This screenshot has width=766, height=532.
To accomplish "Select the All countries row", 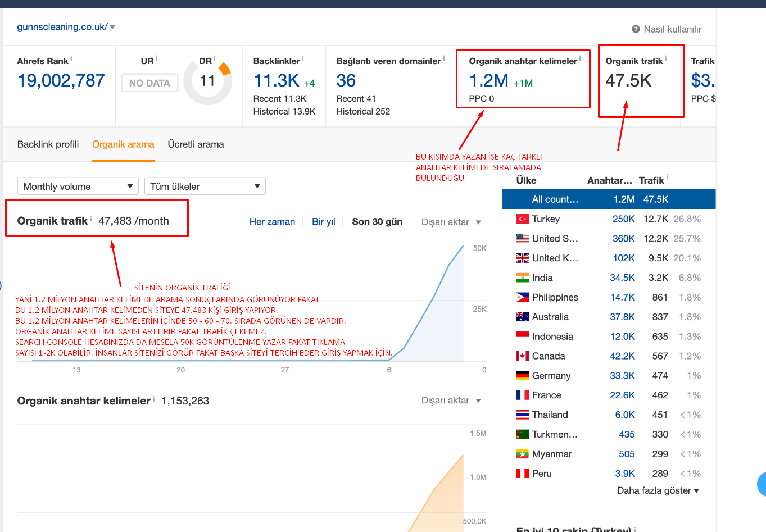I will (x=609, y=199).
